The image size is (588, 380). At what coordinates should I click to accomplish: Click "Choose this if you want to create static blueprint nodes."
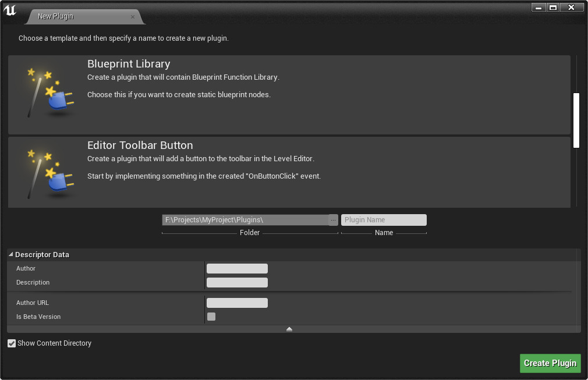tap(179, 94)
